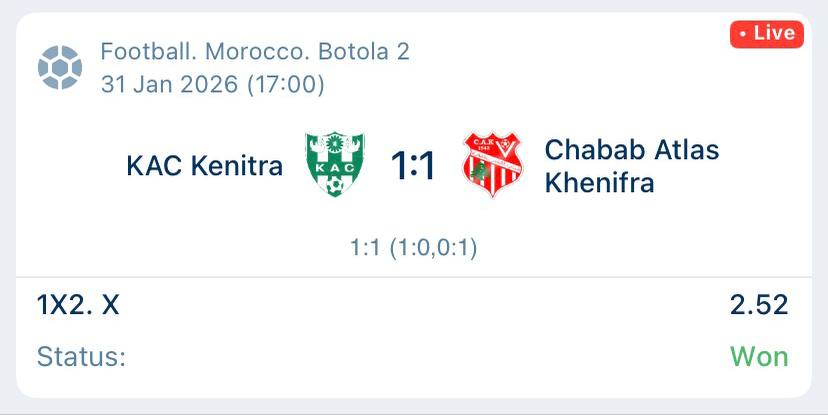The image size is (828, 415).
Task: Click the green Won status
Action: pyautogui.click(x=759, y=357)
